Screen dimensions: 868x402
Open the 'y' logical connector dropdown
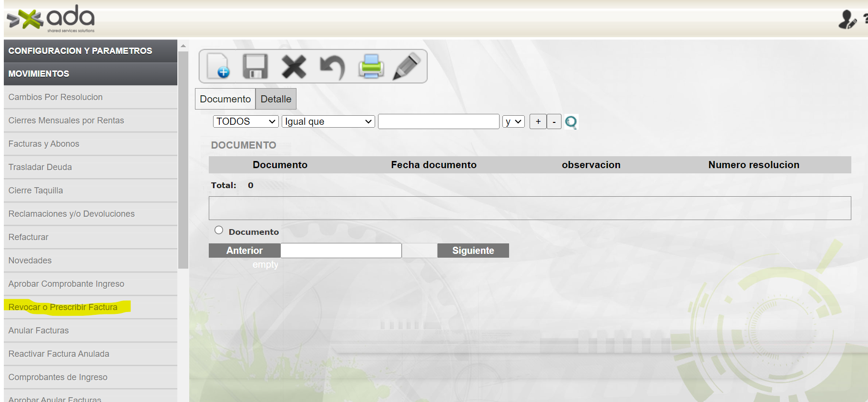[x=513, y=121]
